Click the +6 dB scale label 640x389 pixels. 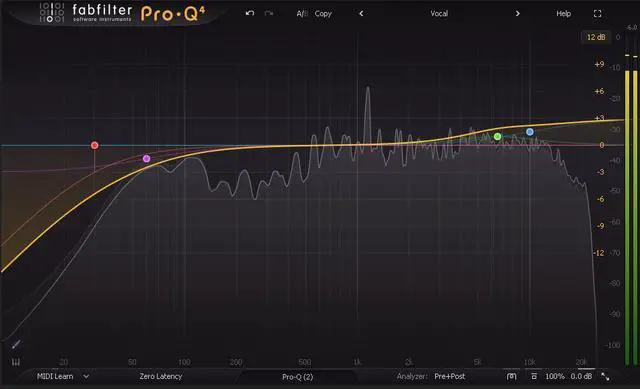click(599, 91)
